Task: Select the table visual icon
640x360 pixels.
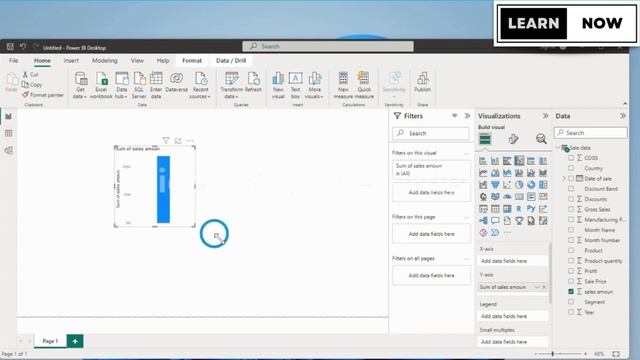Action: tap(495, 209)
